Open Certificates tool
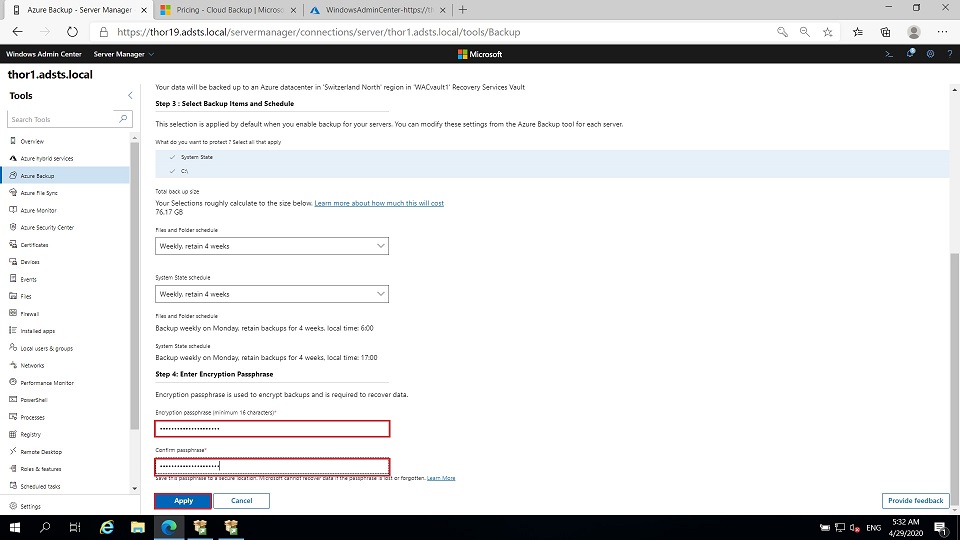Viewport: 960px width, 540px height. tap(34, 245)
